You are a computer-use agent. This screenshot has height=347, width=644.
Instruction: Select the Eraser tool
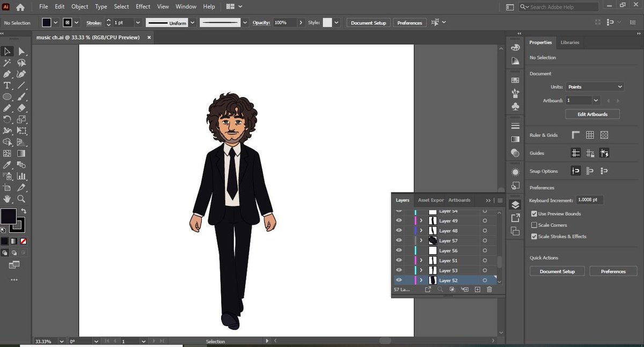tap(21, 108)
